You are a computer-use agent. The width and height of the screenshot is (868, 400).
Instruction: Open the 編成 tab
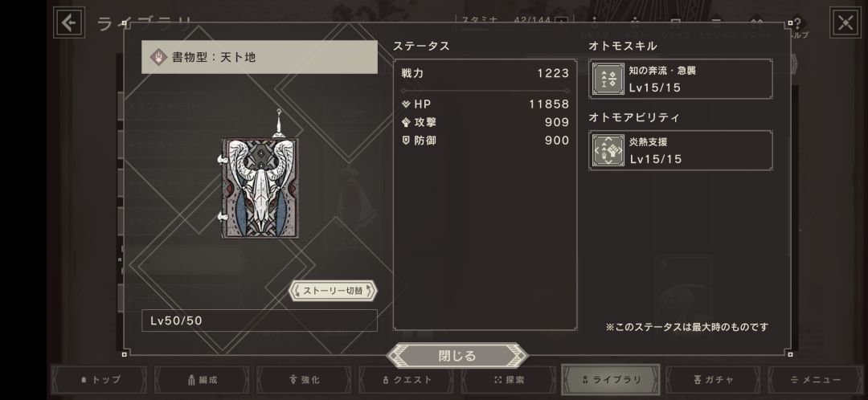202,380
